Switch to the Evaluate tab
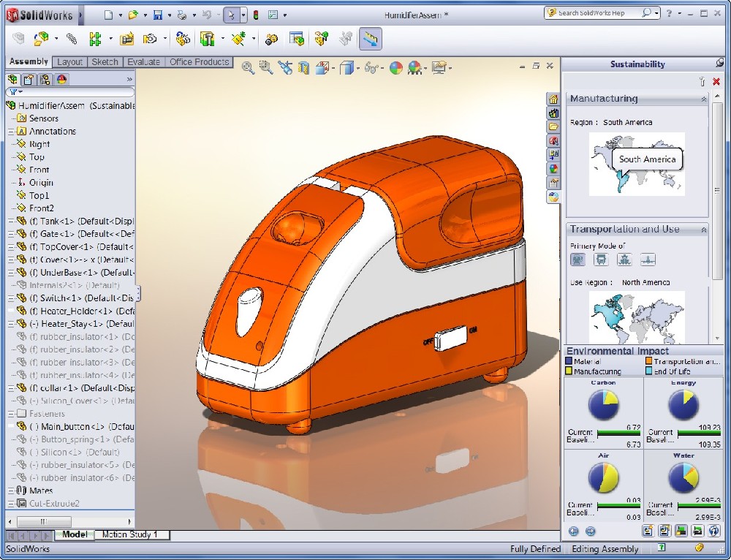 (143, 62)
